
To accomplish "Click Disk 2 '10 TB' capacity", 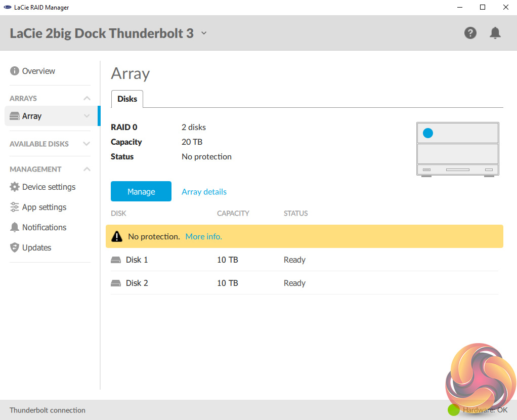I will tap(228, 283).
